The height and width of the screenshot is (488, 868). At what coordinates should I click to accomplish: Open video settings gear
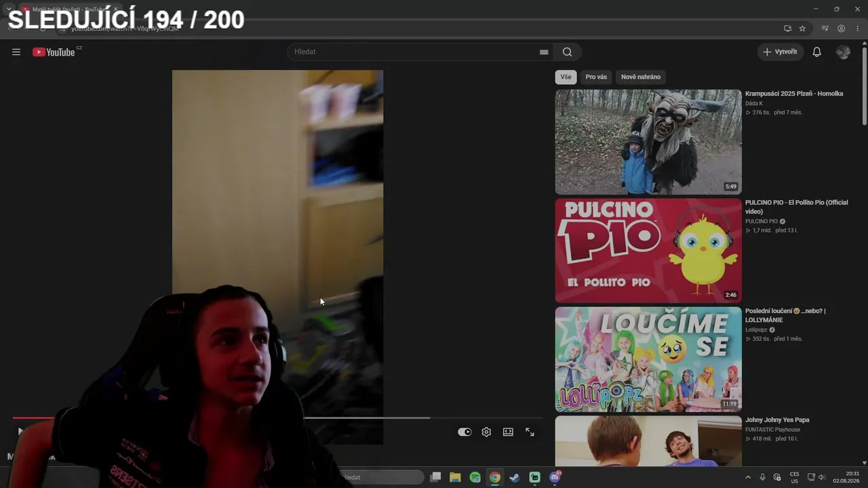[486, 432]
